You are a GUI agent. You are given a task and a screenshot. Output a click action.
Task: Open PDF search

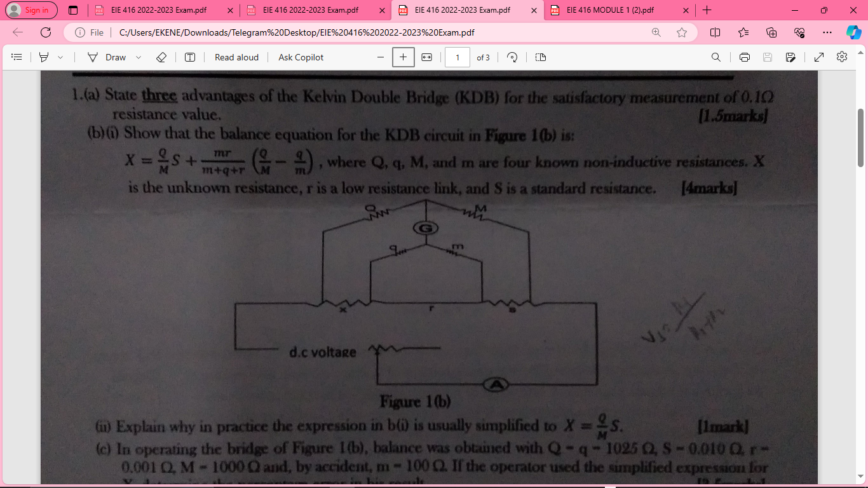(715, 57)
